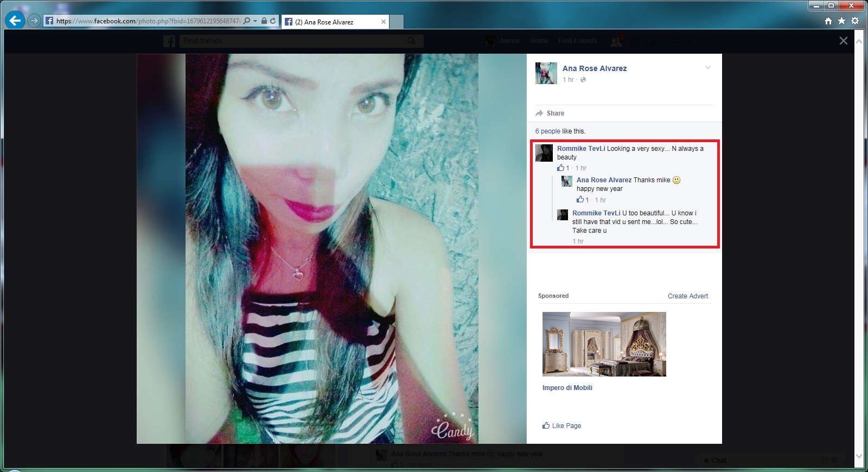Screen dimensions: 868x472
Task: Open Favorites with the star icon
Action: click(841, 21)
